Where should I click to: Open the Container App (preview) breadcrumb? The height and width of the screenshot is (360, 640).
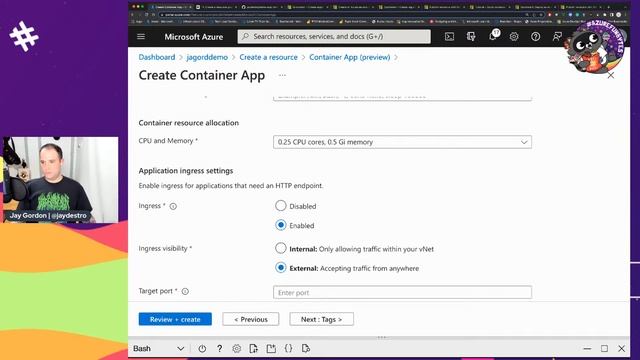(349, 57)
